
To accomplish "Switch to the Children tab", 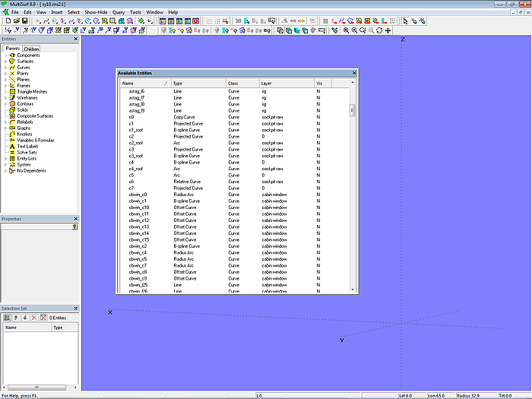I will [31, 49].
